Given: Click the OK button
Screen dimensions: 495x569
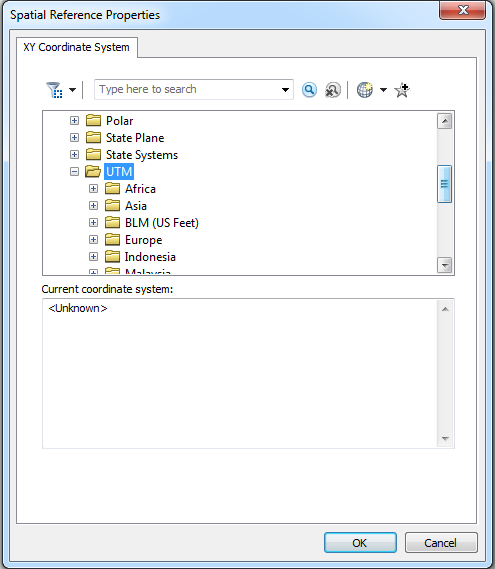Looking at the screenshot, I should pos(360,543).
